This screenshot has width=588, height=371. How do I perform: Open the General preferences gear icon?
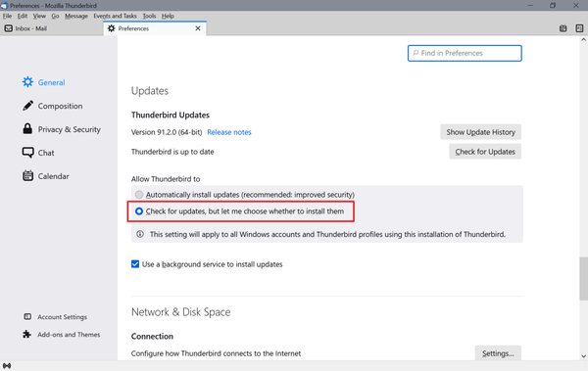(27, 82)
